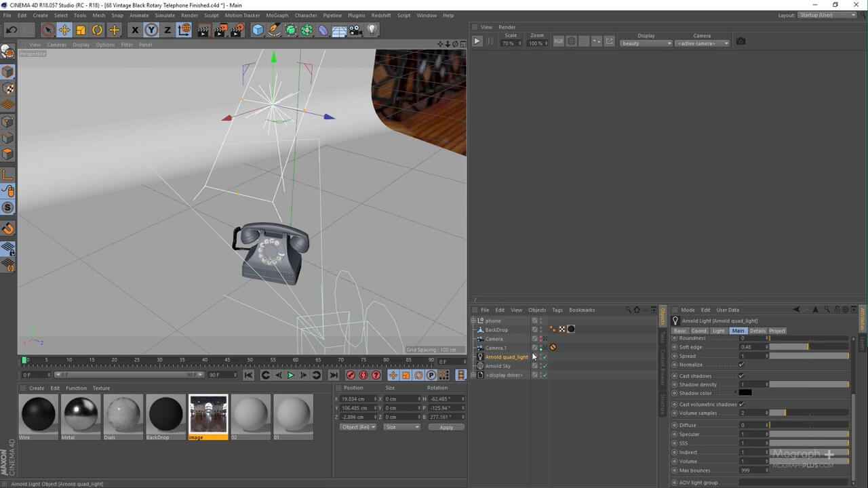
Task: Click the Camera object icon in Object Manager
Action: click(479, 339)
